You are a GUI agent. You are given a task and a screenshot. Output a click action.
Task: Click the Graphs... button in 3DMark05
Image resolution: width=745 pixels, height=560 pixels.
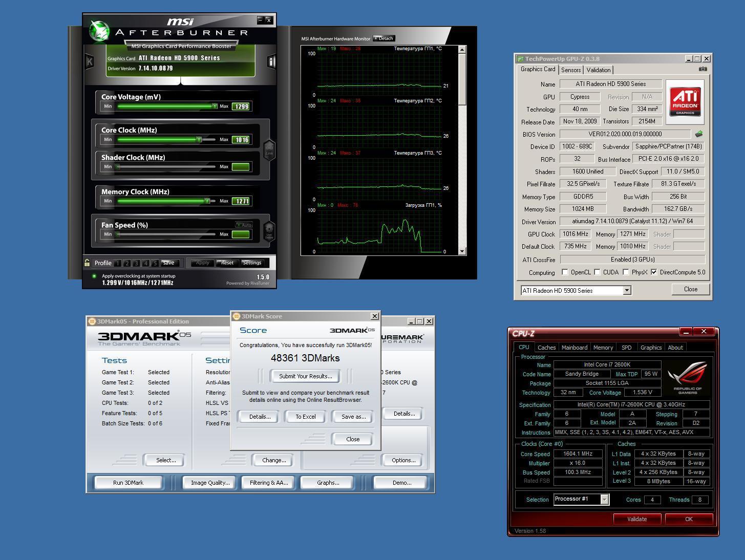328,483
